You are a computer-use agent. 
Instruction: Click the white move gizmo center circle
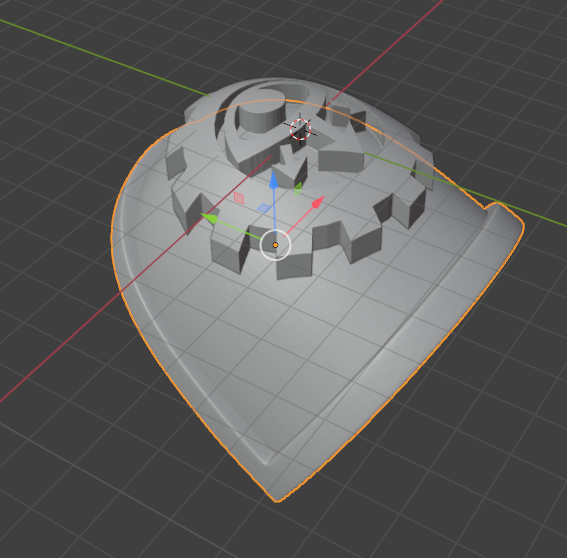click(275, 245)
